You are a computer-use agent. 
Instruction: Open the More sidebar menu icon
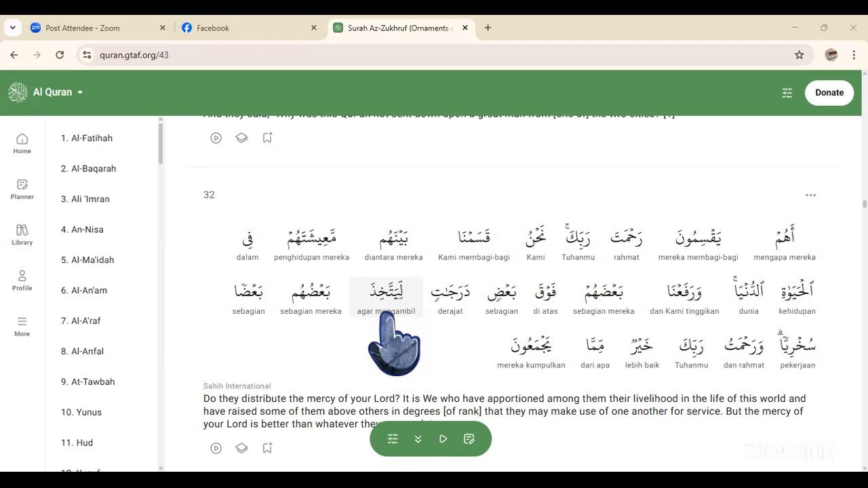pos(22,321)
